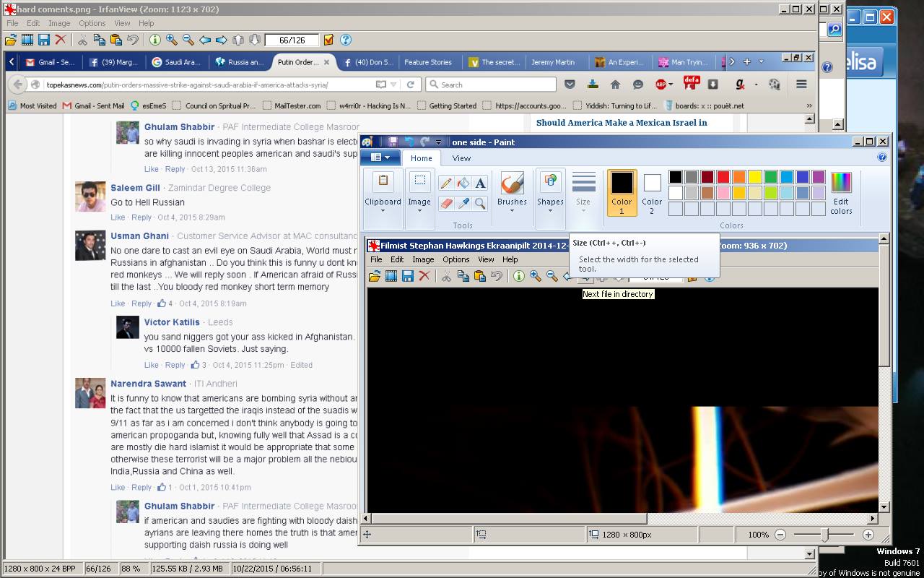
Task: Click 66/126 file counter field in toolbar
Action: click(x=292, y=40)
